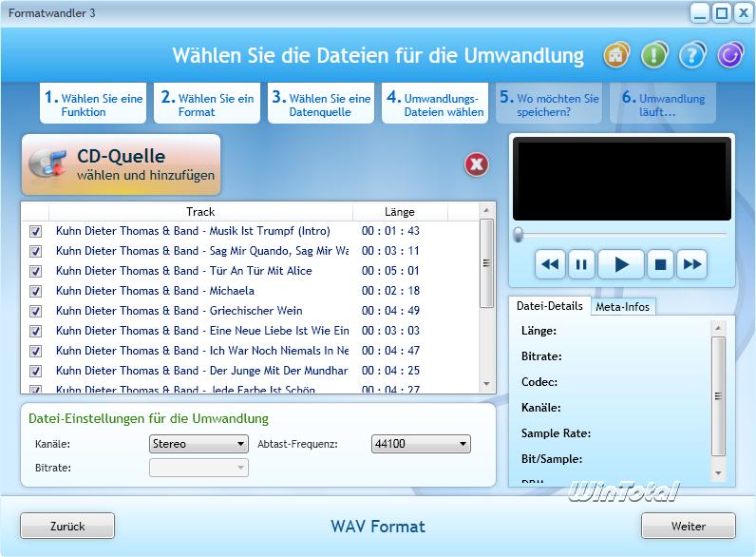
Task: Go to step 2 Wählen Sie ein Format
Action: click(207, 104)
